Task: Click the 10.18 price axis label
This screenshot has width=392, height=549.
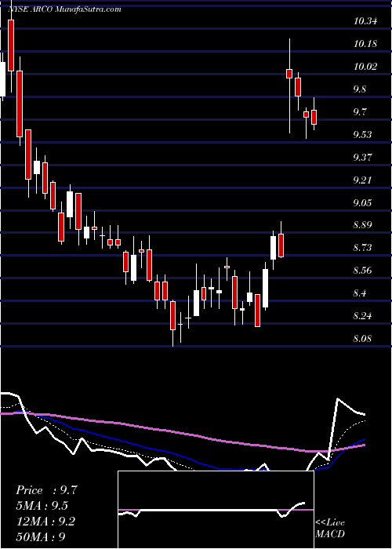Action: click(365, 44)
